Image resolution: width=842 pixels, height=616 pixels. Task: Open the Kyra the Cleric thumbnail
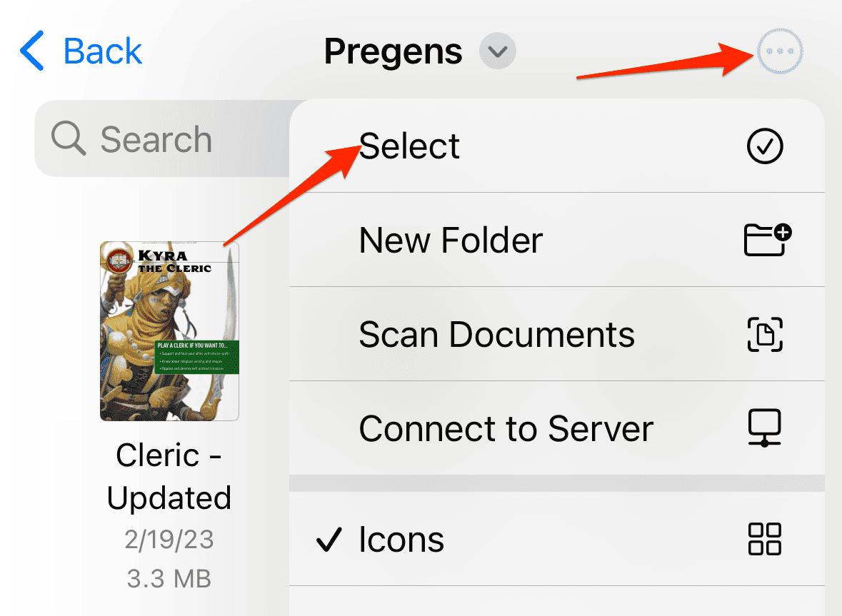pos(169,331)
